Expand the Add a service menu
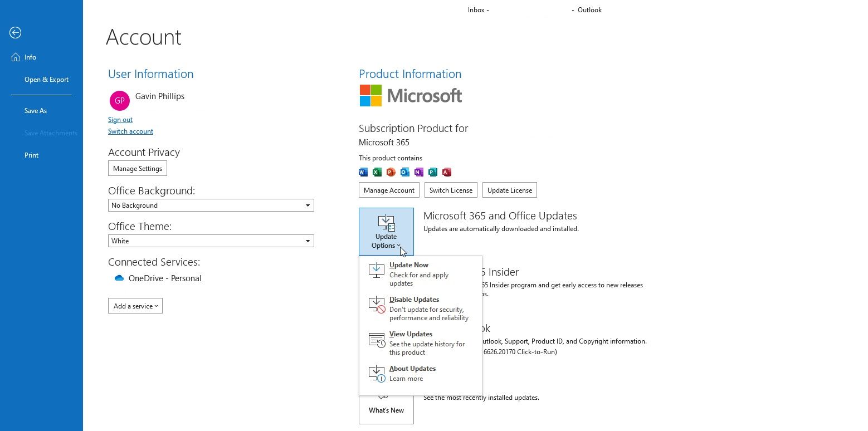Screen dimensions: 868x431 tap(135, 306)
